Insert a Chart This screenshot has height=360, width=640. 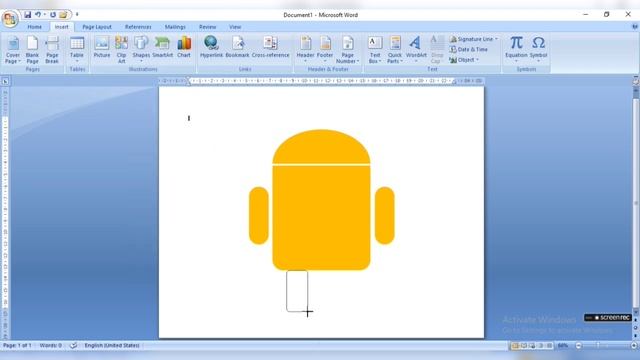[x=184, y=47]
